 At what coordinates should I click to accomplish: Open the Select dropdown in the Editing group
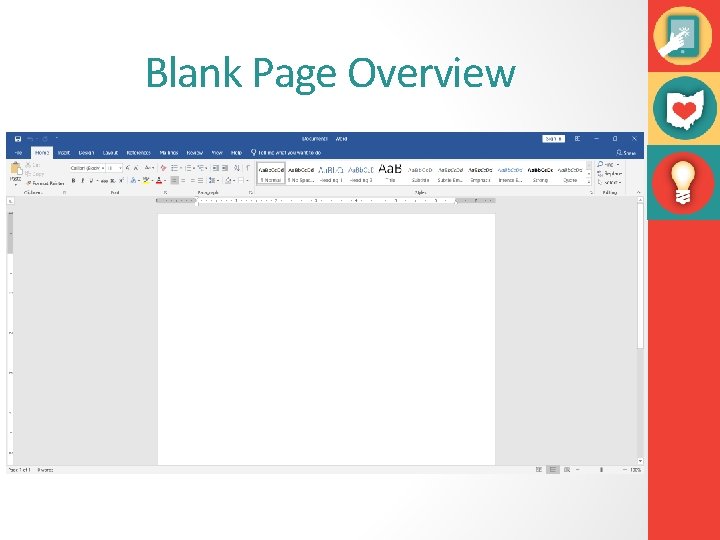610,182
